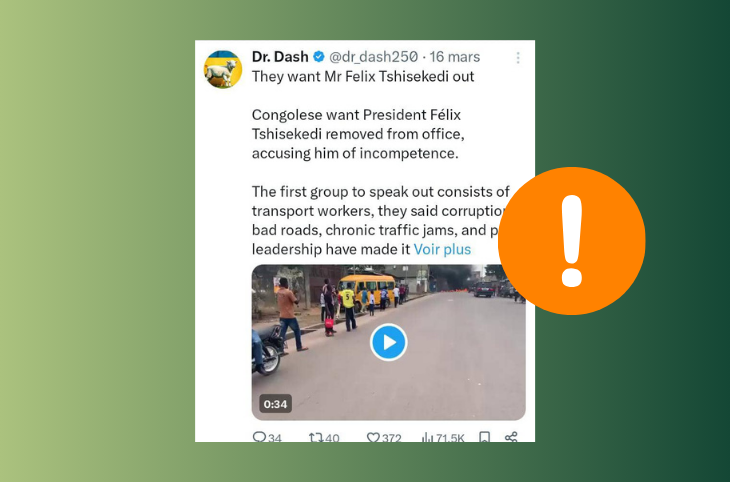The height and width of the screenshot is (482, 730).
Task: Click the orange exclamation warning icon
Action: (x=572, y=241)
